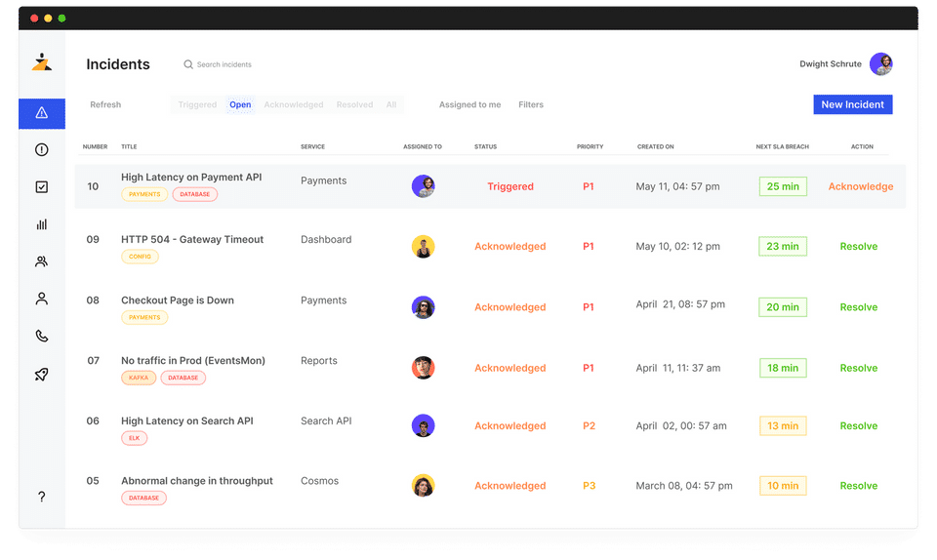The width and height of the screenshot is (937, 560).
Task: Resolve the Checkout Page is Down incident
Action: pyautogui.click(x=859, y=307)
